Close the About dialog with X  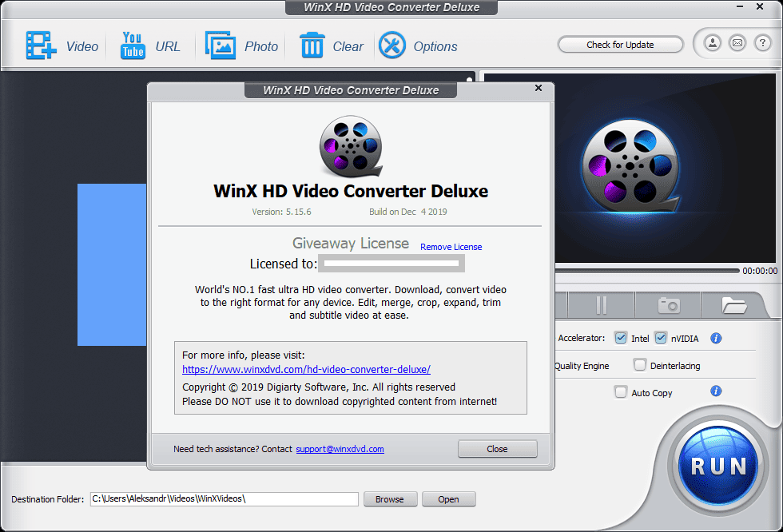[539, 88]
